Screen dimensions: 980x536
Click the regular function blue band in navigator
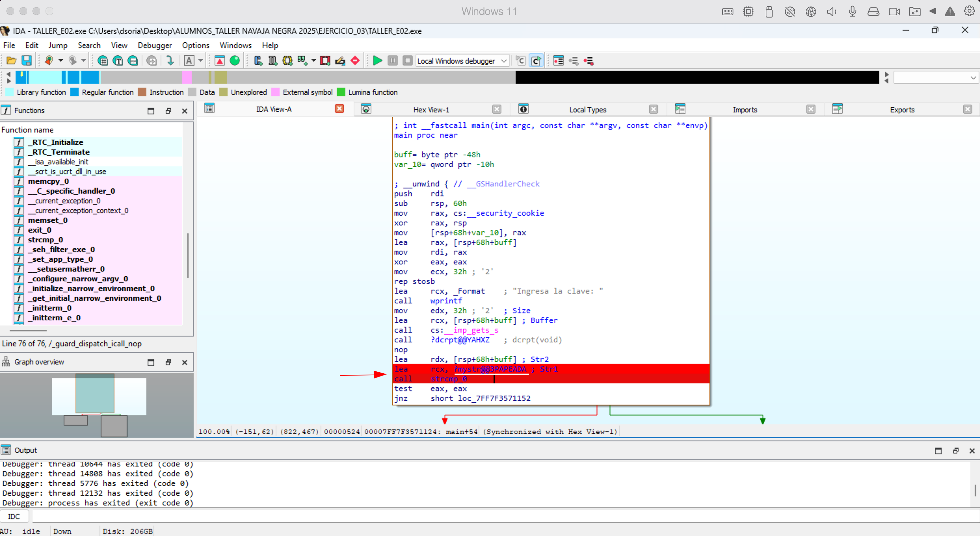[90, 78]
